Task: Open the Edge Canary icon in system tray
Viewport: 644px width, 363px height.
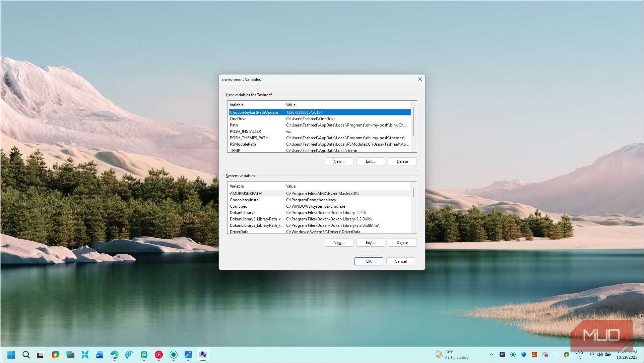Action: pyautogui.click(x=566, y=355)
